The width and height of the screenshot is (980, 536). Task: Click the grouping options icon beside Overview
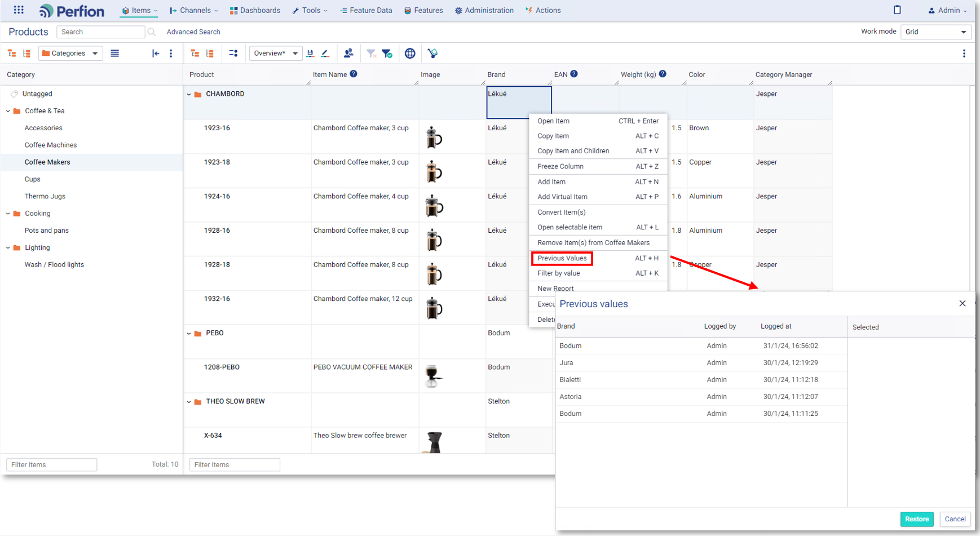pos(233,54)
